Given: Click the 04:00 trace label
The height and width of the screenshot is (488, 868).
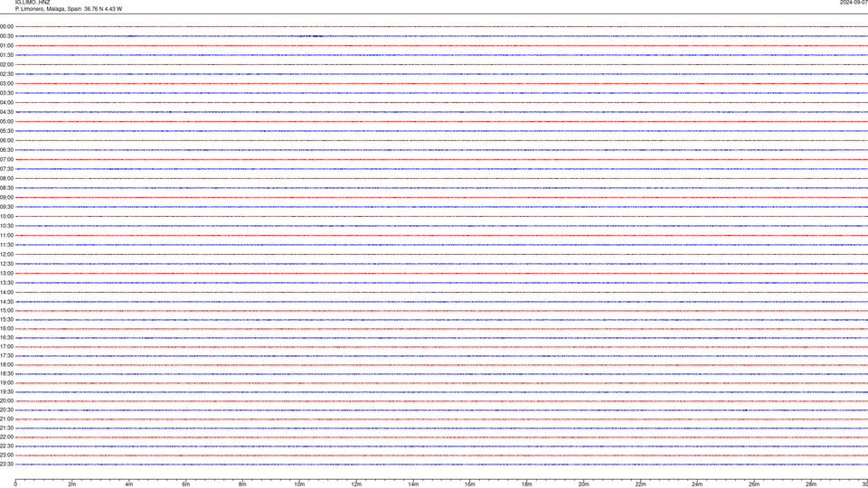Looking at the screenshot, I should (6, 102).
